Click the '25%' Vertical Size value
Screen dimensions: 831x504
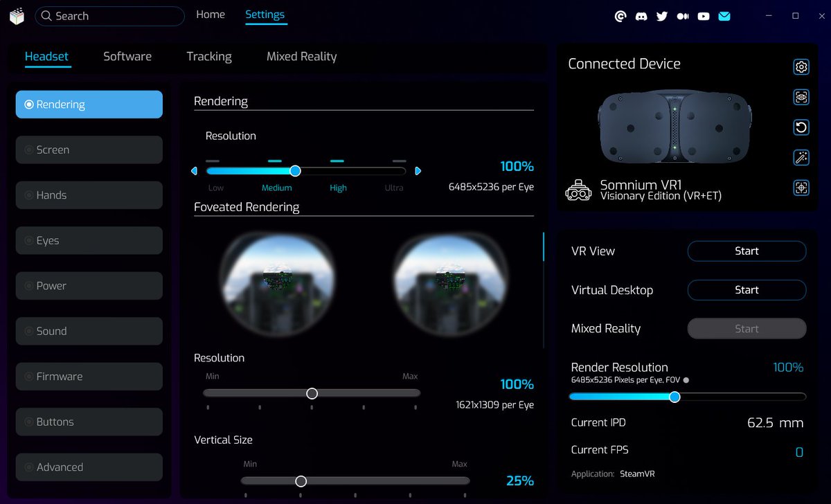pyautogui.click(x=520, y=480)
